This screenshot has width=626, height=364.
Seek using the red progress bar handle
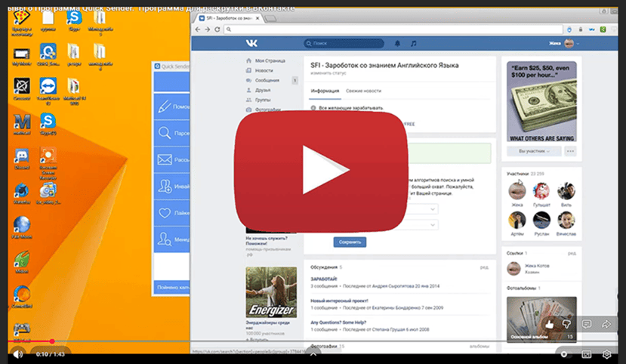pos(52,341)
